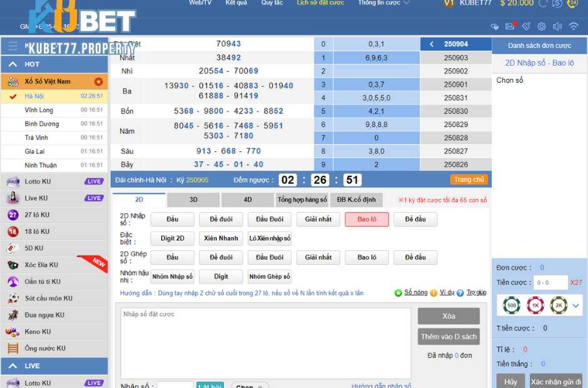Select the Ninh Thuận lottery row

point(54,165)
